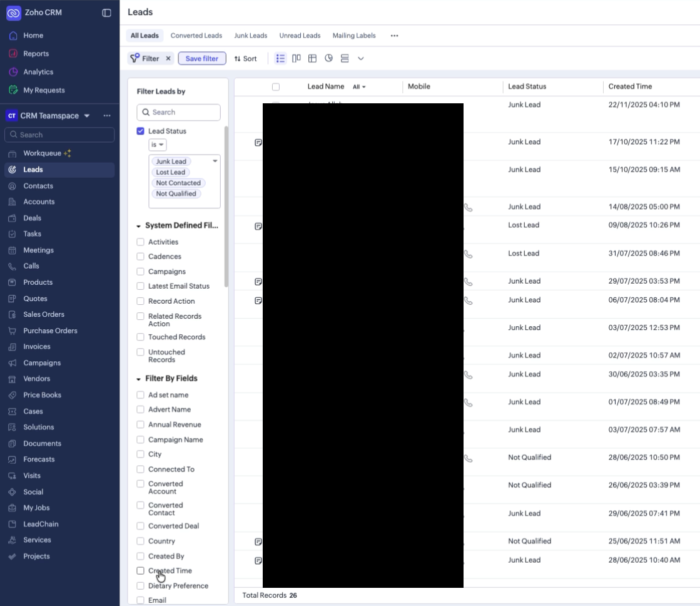Screen dimensions: 700x606
Task: Open the Calls module
Action: point(31,266)
